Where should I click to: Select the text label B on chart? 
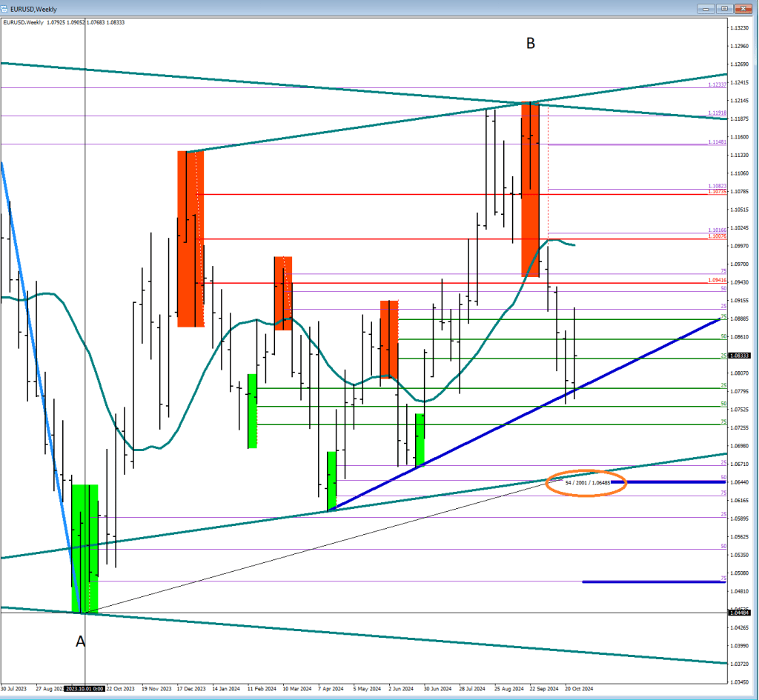530,44
